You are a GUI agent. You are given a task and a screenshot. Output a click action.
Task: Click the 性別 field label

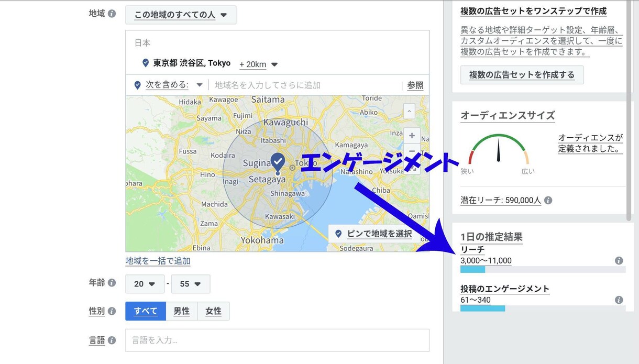[x=97, y=311]
